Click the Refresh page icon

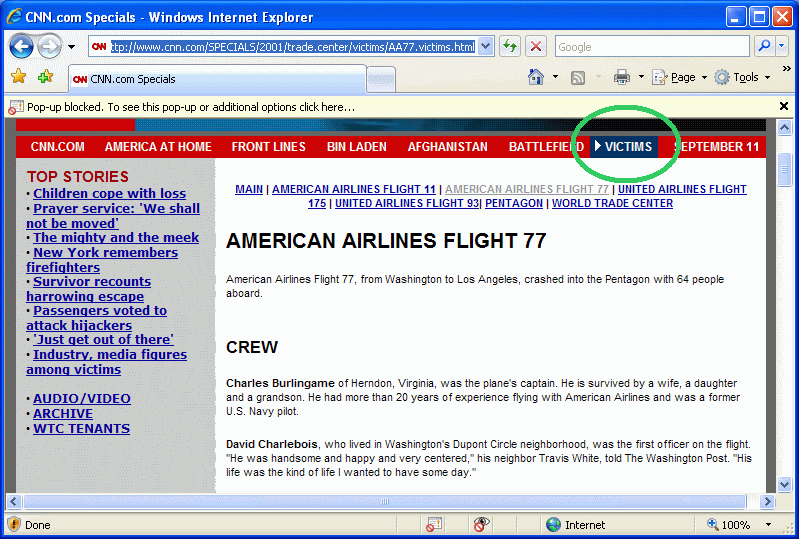pos(510,47)
